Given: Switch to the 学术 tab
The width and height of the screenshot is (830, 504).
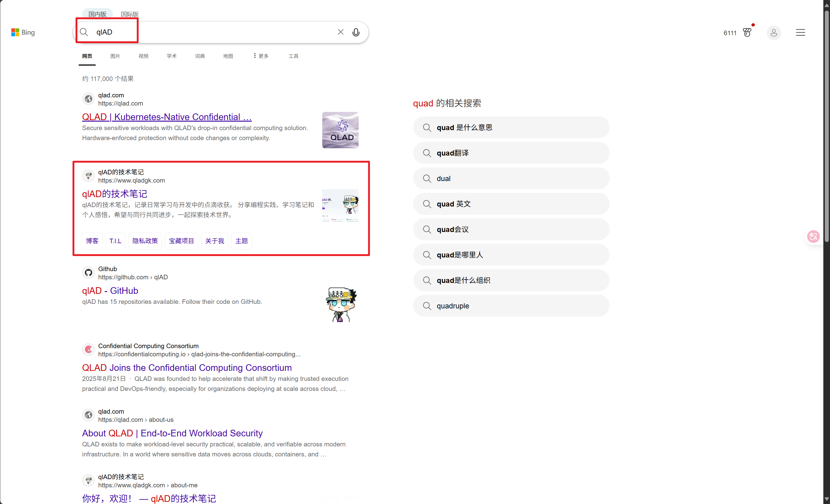Looking at the screenshot, I should (172, 56).
